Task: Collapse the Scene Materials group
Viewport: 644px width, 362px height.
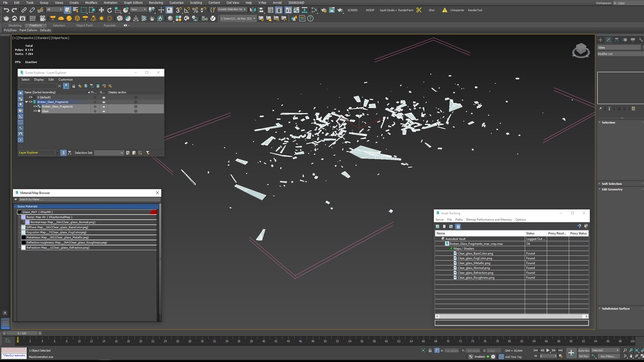Action: click(15, 206)
